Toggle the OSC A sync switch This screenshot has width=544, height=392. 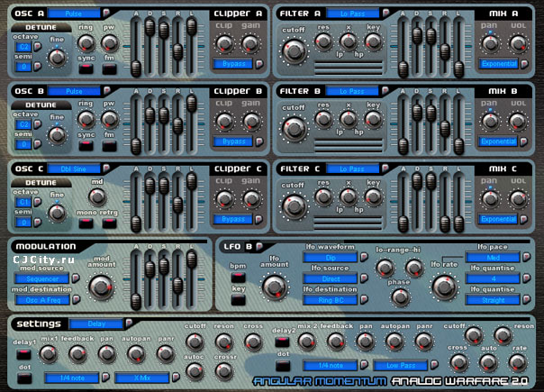(x=86, y=68)
